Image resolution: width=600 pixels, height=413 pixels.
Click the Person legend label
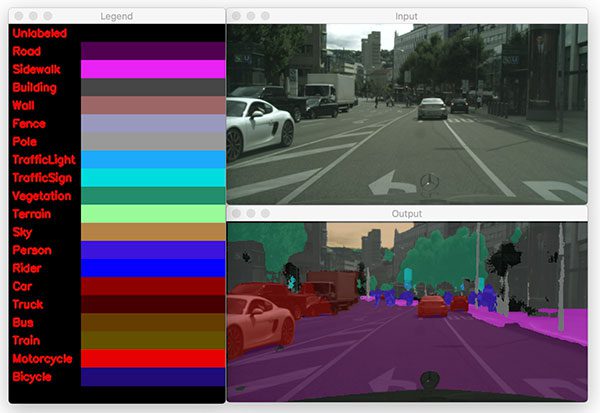32,250
